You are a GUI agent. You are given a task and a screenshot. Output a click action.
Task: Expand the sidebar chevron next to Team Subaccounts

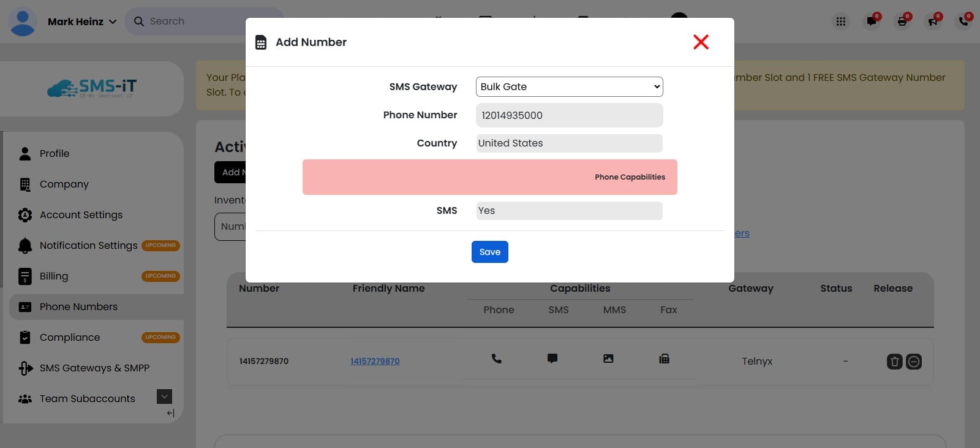[164, 397]
